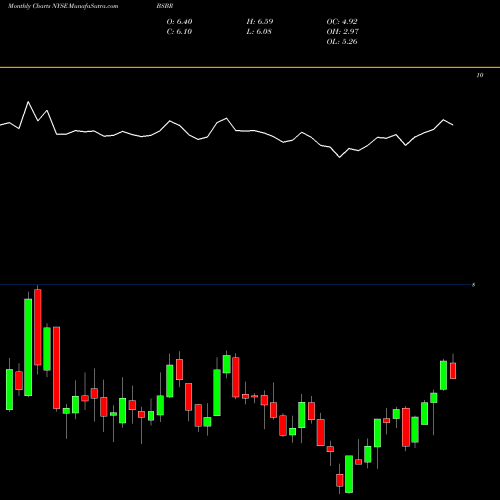Click the 'OC: 4.92' reading
This screenshot has height=500, width=500.
(x=342, y=22)
